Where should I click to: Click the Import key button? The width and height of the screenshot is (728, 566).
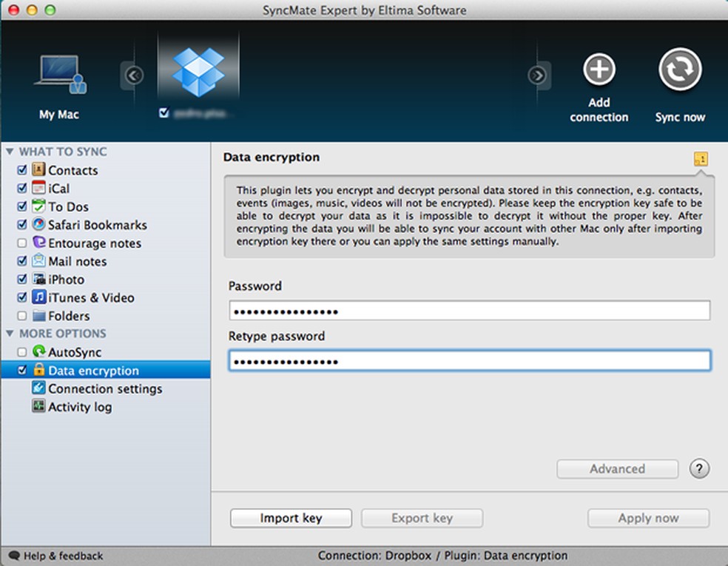(x=291, y=518)
